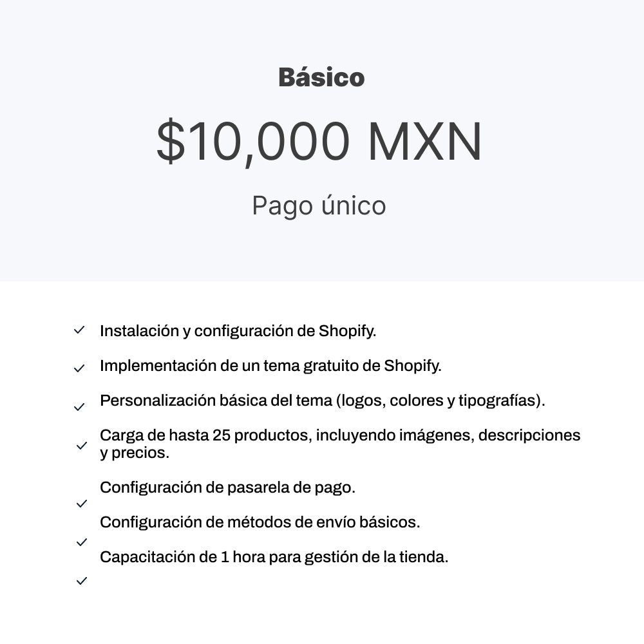The width and height of the screenshot is (644, 644).
Task: Click the Personalización básica del tema text
Action: coord(216,401)
